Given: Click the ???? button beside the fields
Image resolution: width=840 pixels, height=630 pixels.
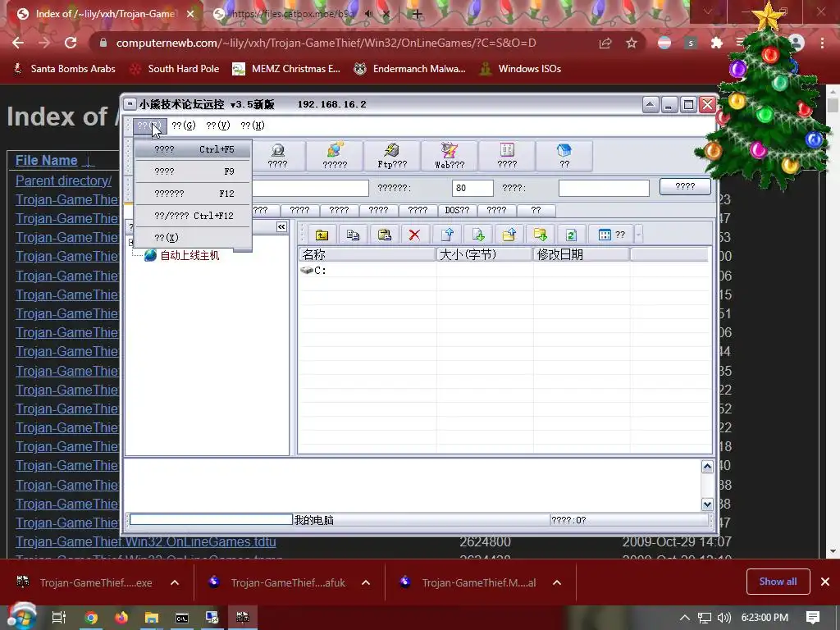Looking at the screenshot, I should 685,186.
